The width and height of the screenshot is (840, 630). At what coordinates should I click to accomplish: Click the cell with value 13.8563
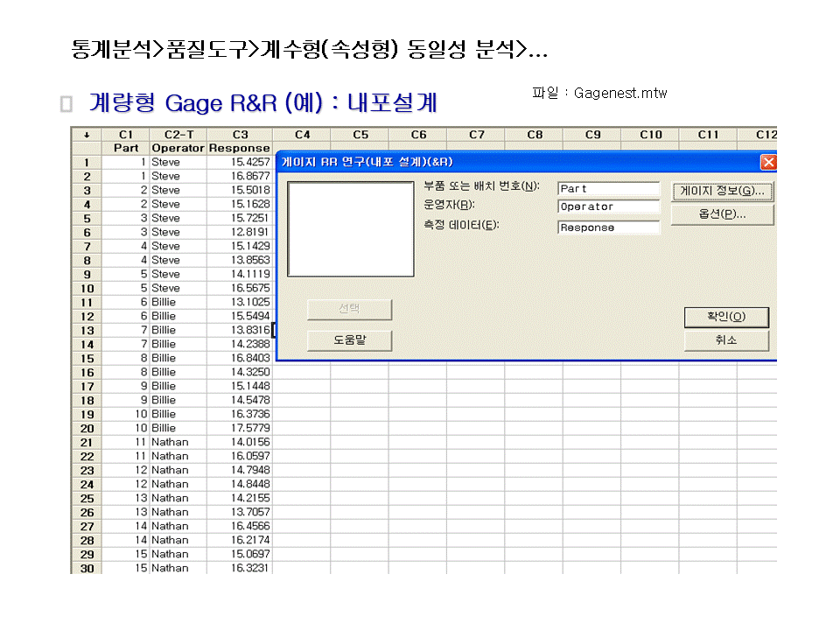pos(240,260)
